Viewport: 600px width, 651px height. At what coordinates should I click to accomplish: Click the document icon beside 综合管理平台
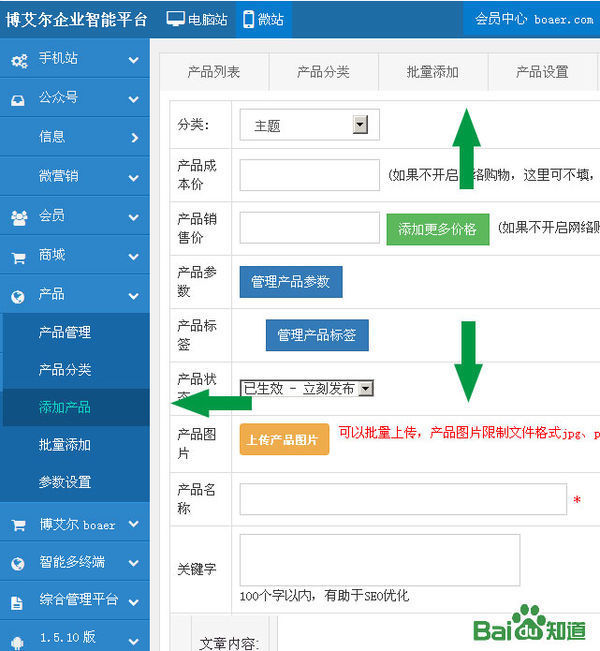click(x=17, y=603)
